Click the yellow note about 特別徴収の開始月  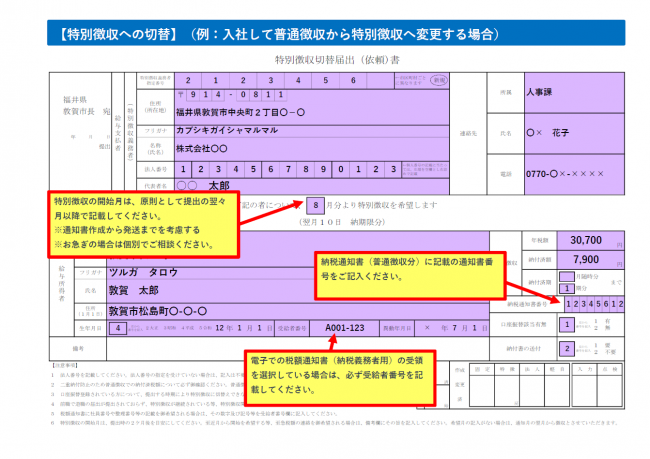[143, 224]
